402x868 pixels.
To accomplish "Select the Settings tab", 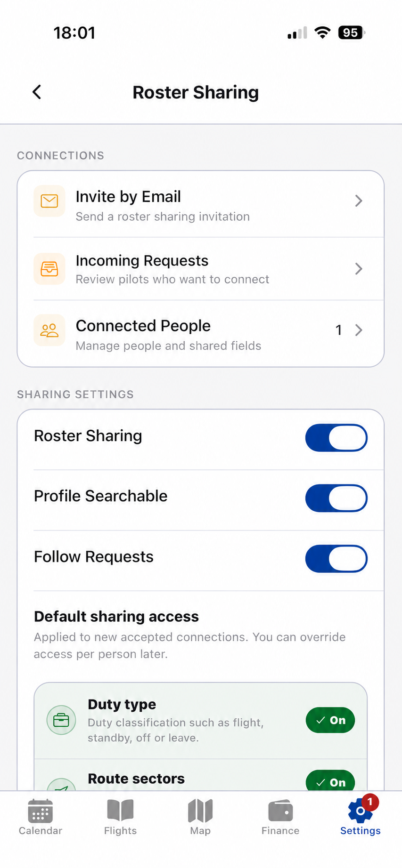I will pos(361,816).
